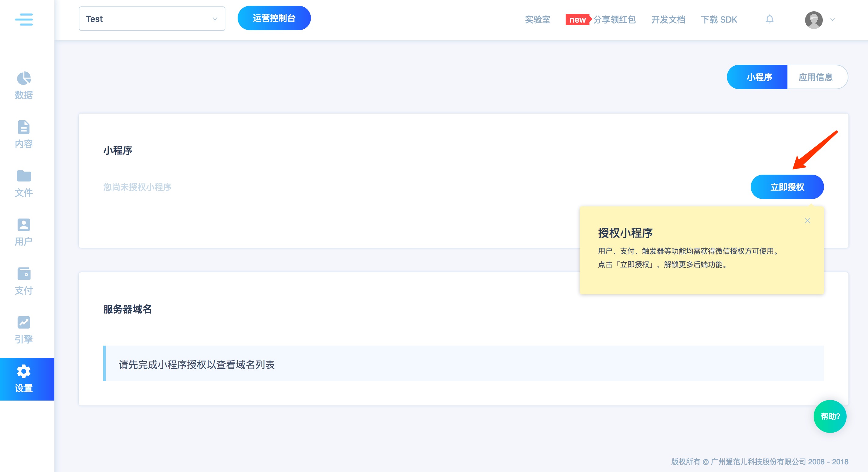Viewport: 868px width, 472px height.
Task: Click the notification bell icon
Action: point(770,19)
